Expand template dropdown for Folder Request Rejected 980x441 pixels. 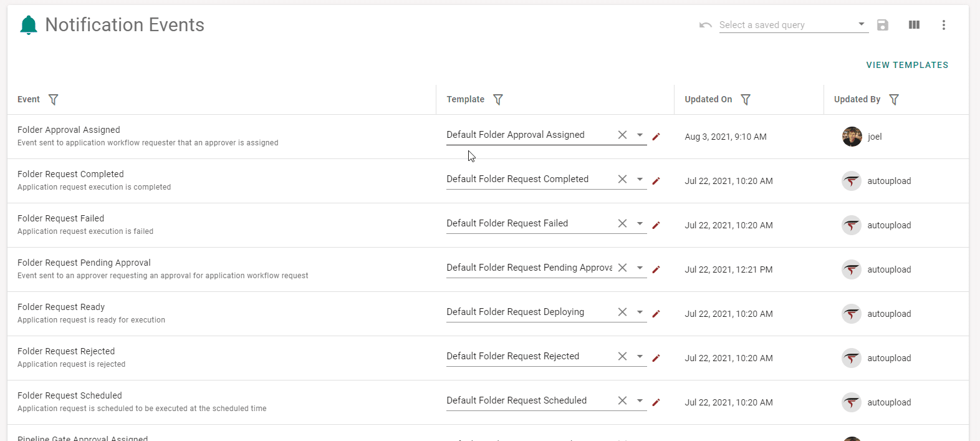(x=640, y=356)
